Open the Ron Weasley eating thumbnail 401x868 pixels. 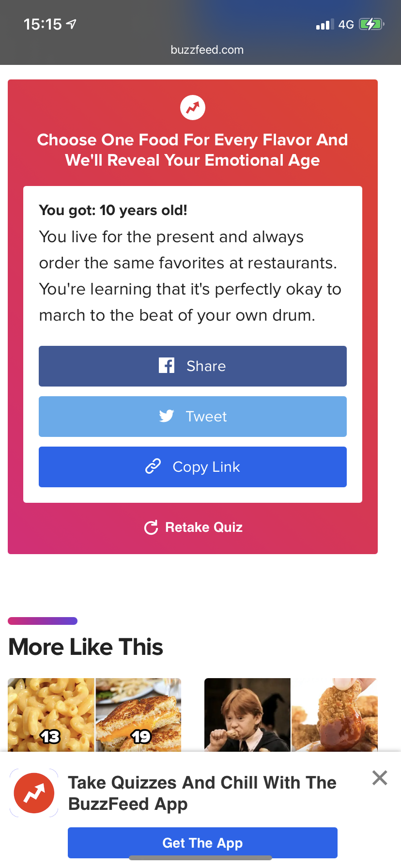[247, 715]
